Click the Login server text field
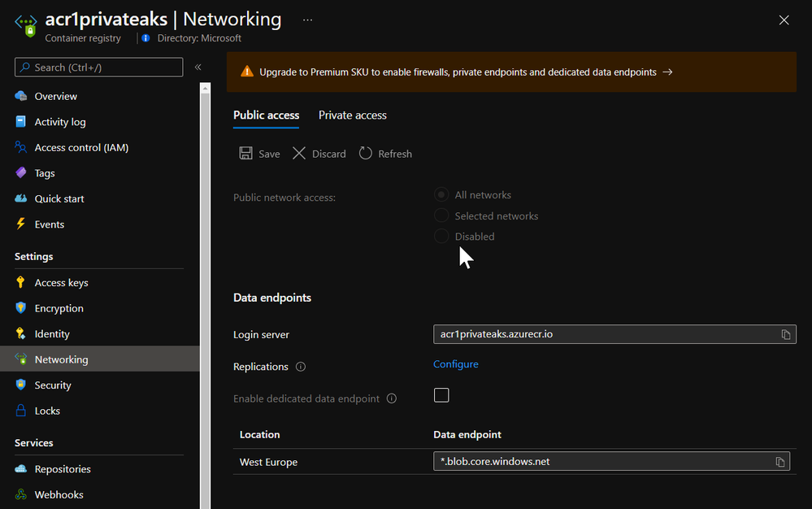 (614, 334)
